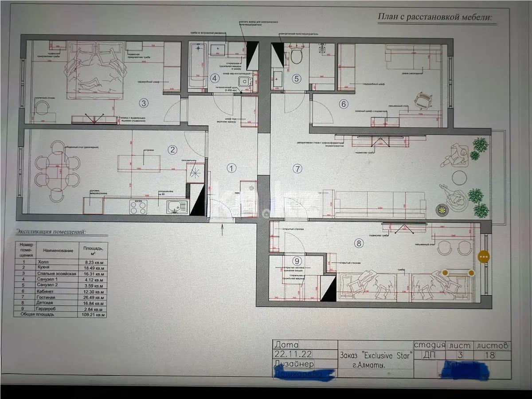Click the 'Заказ Exclusive Star' title block cell
The image size is (532, 399).
click(376, 355)
